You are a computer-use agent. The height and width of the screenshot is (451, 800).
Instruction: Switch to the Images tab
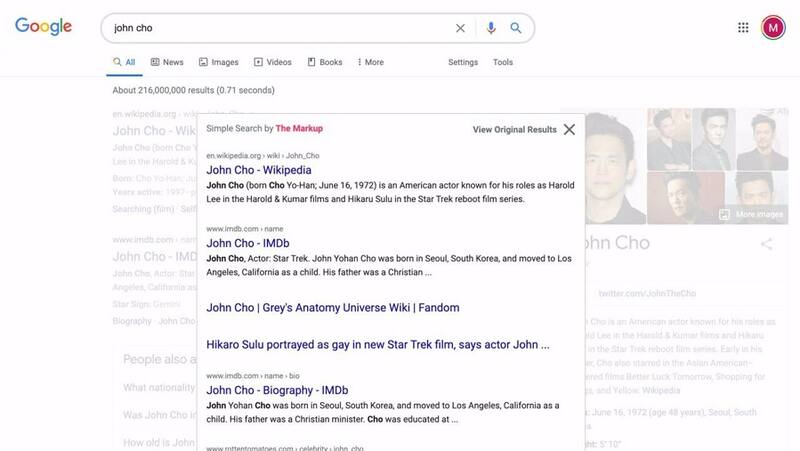click(x=219, y=62)
